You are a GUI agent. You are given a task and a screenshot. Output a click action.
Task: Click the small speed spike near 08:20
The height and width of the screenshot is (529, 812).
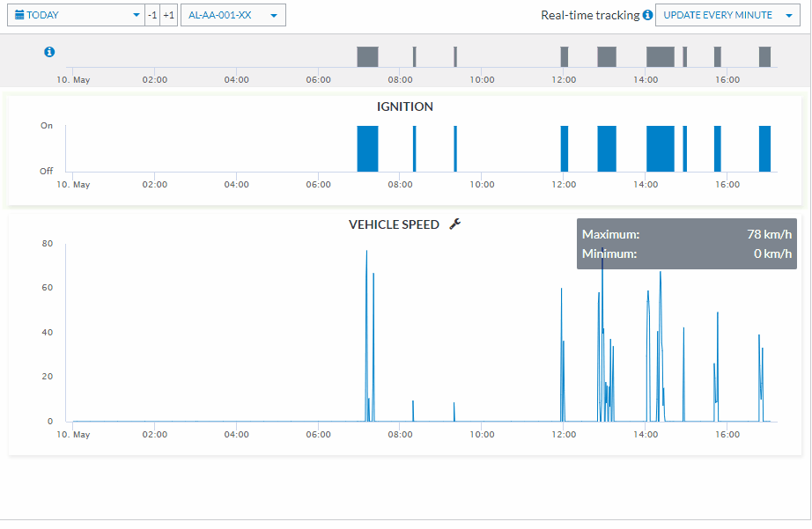[x=413, y=410]
